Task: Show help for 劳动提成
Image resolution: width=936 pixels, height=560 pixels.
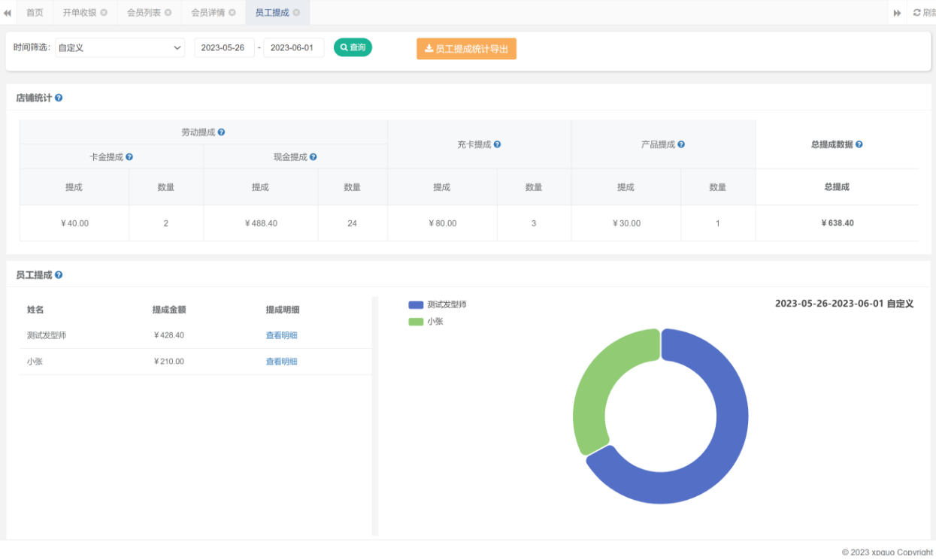Action: (222, 132)
